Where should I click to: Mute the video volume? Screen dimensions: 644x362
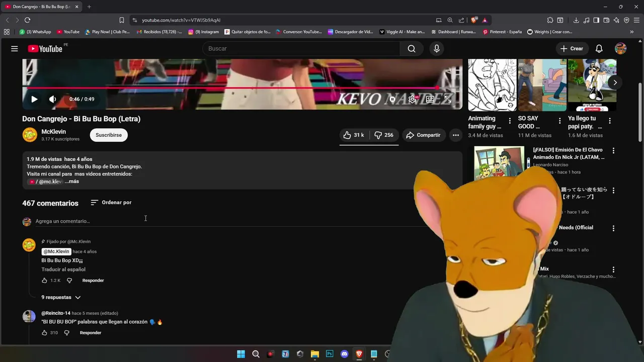pos(52,99)
